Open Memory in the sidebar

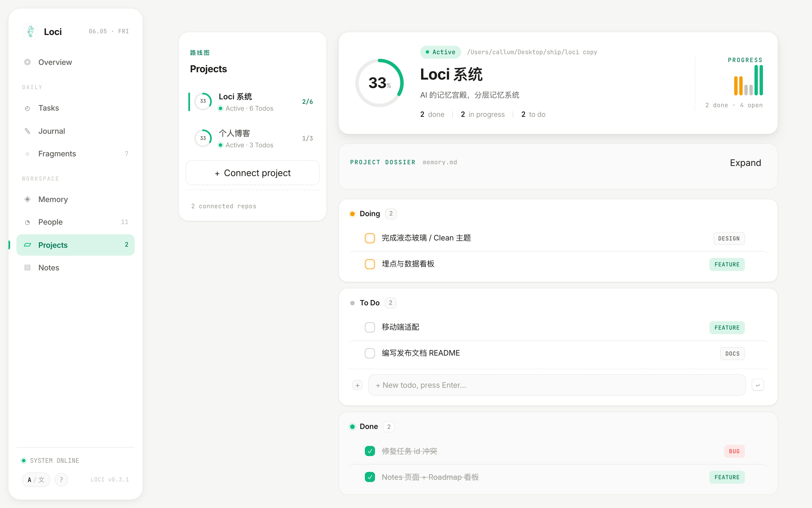coord(76,199)
